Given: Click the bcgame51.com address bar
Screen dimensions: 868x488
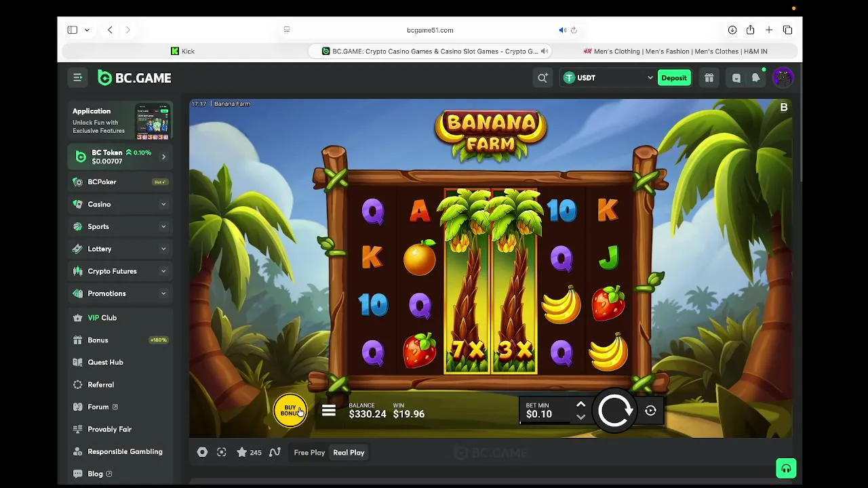Looking at the screenshot, I should [x=430, y=30].
